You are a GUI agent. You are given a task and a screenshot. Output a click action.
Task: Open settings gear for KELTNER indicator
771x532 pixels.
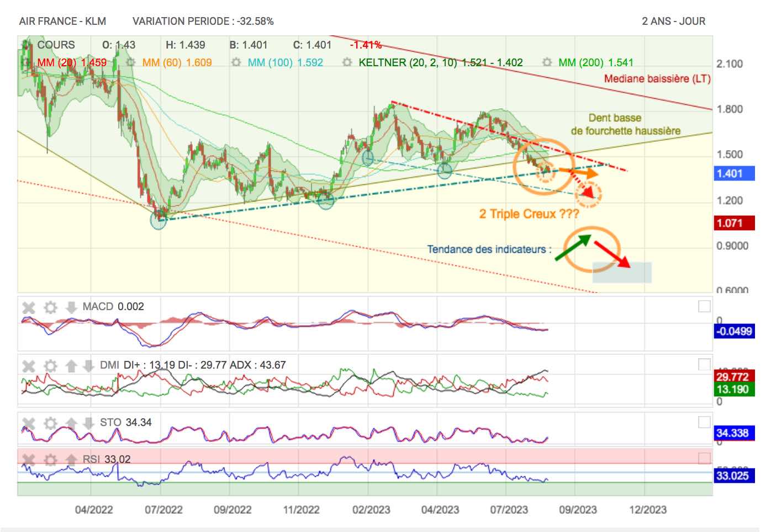[347, 62]
